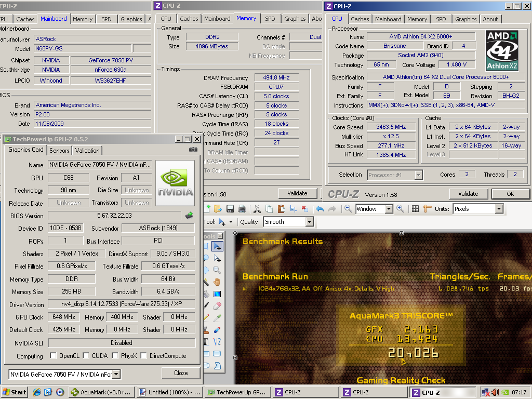Open the Memory tab in the left CPU-Z Mainboard window

83,19
